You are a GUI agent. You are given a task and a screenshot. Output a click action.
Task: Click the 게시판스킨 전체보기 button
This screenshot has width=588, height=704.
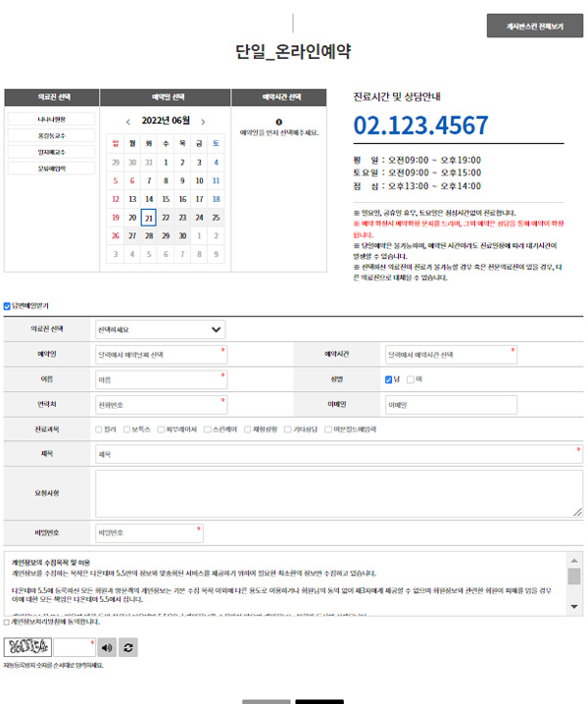534,26
